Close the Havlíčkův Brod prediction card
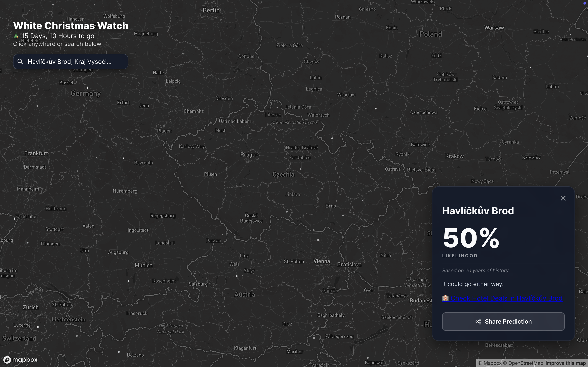 [563, 198]
